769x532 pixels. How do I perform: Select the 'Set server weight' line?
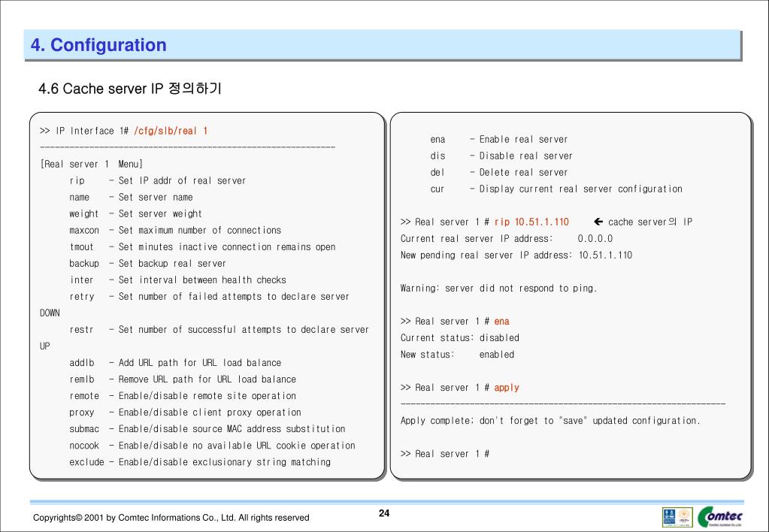point(135,214)
